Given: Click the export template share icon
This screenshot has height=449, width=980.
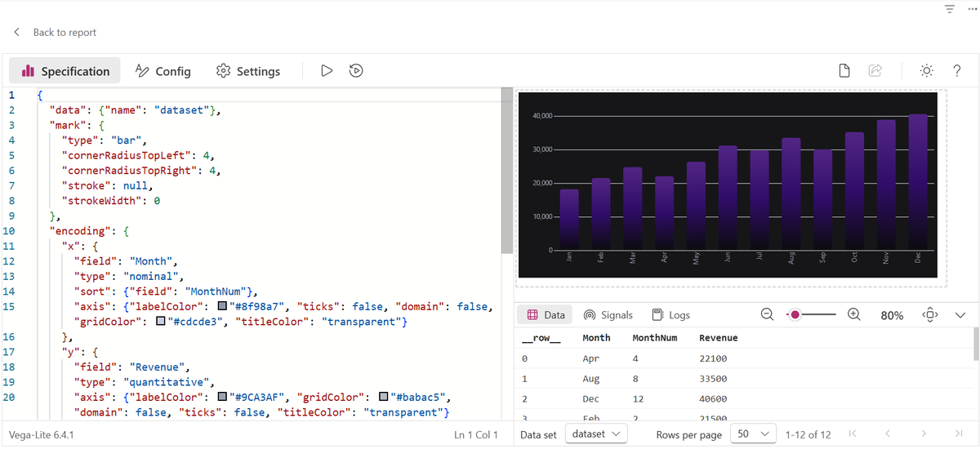Looking at the screenshot, I should coord(875,71).
